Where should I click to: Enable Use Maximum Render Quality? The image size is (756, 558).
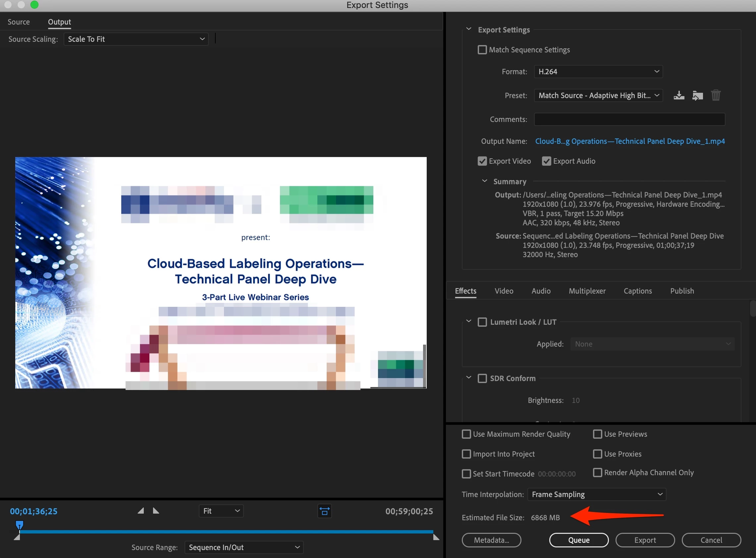(466, 434)
